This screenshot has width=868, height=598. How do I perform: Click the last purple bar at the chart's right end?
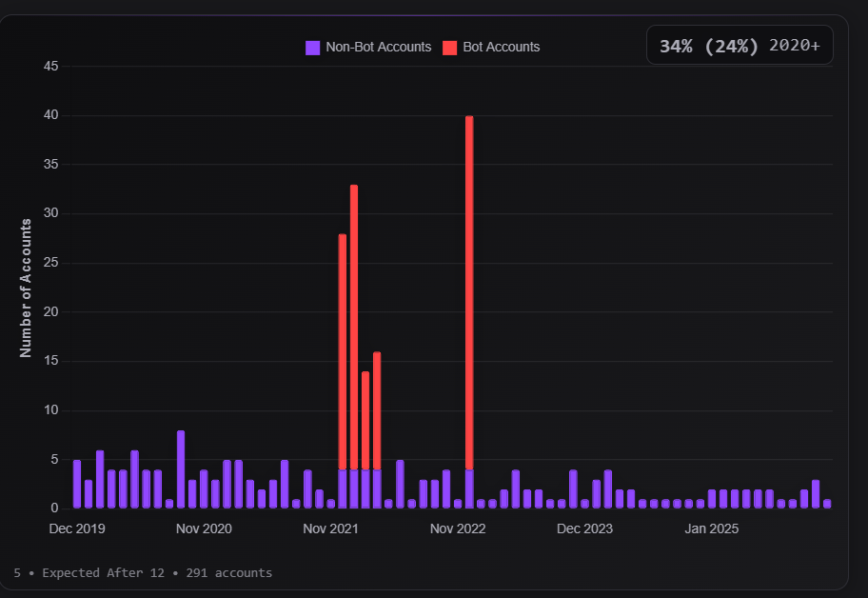(x=827, y=504)
